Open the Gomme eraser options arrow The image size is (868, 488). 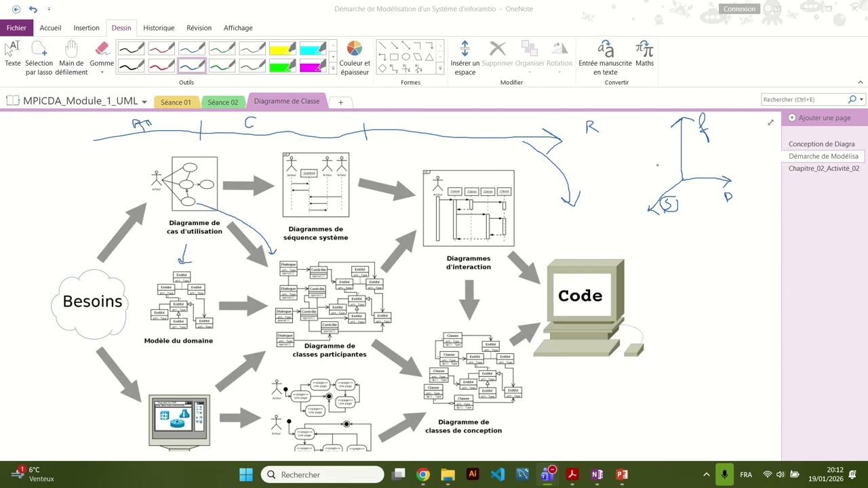(x=102, y=72)
